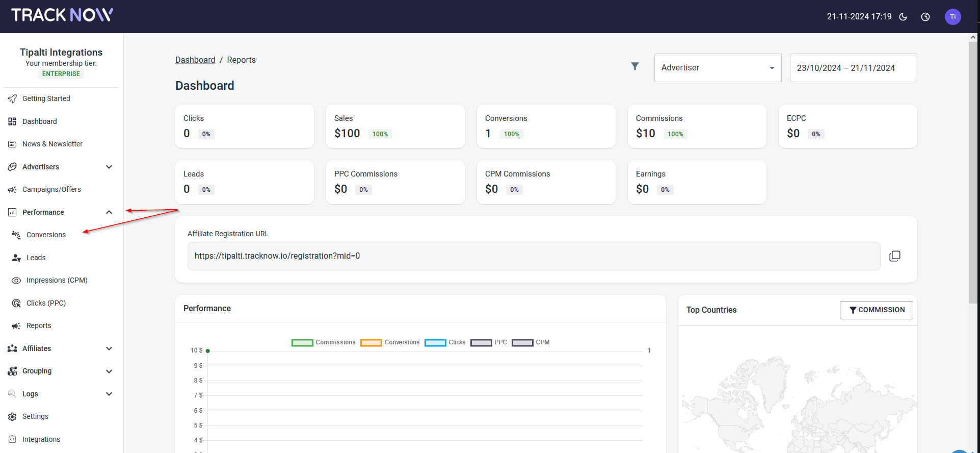Expand the Grouping menu chevron

coord(109,371)
